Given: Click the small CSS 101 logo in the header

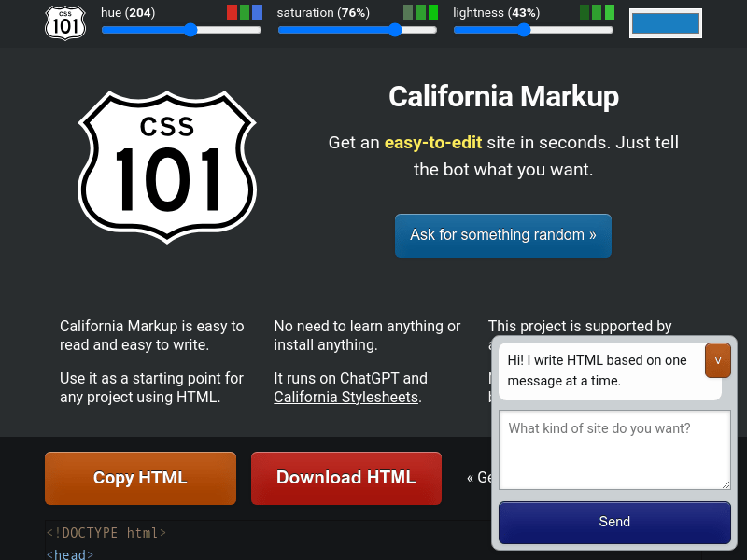Looking at the screenshot, I should [65, 22].
